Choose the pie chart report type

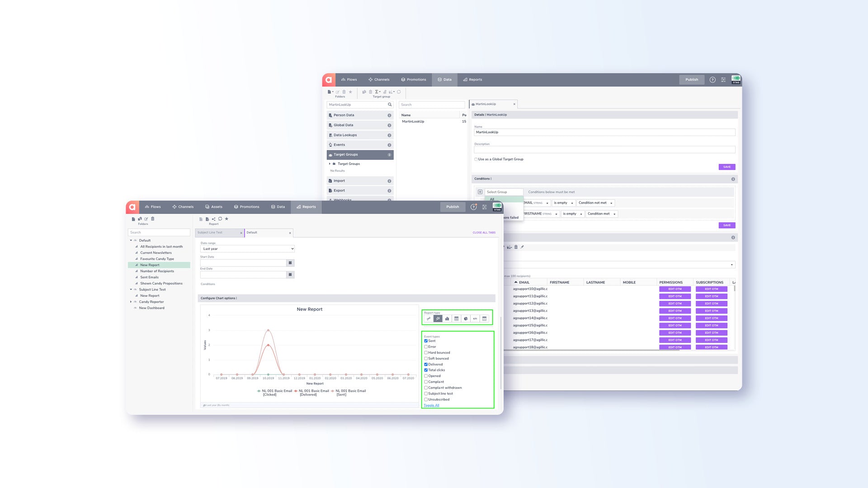point(466,319)
